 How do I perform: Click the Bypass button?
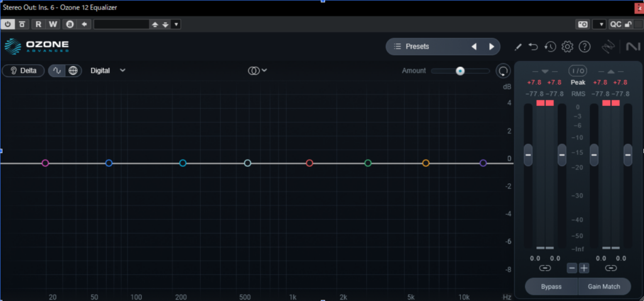[551, 287]
